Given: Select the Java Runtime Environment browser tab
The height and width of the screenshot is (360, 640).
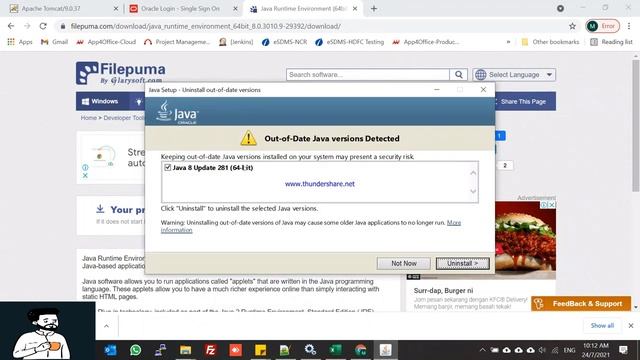Looking at the screenshot, I should click(302, 9).
